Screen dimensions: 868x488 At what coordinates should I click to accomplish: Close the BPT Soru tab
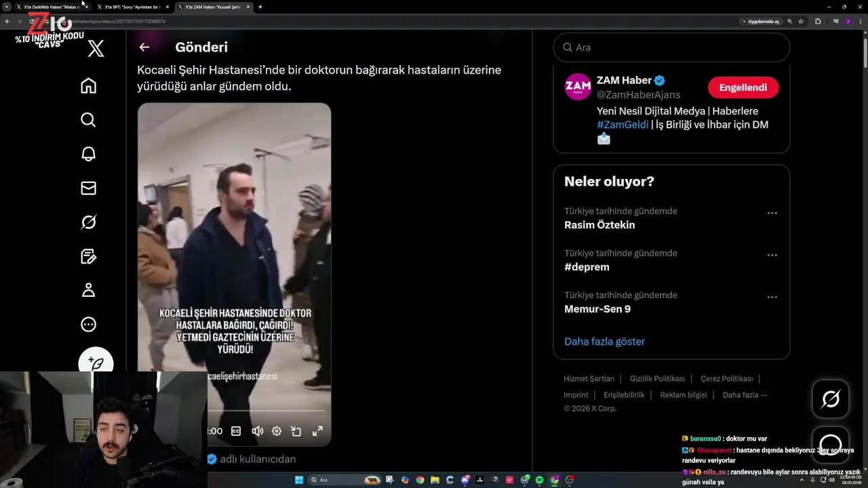pyautogui.click(x=167, y=7)
